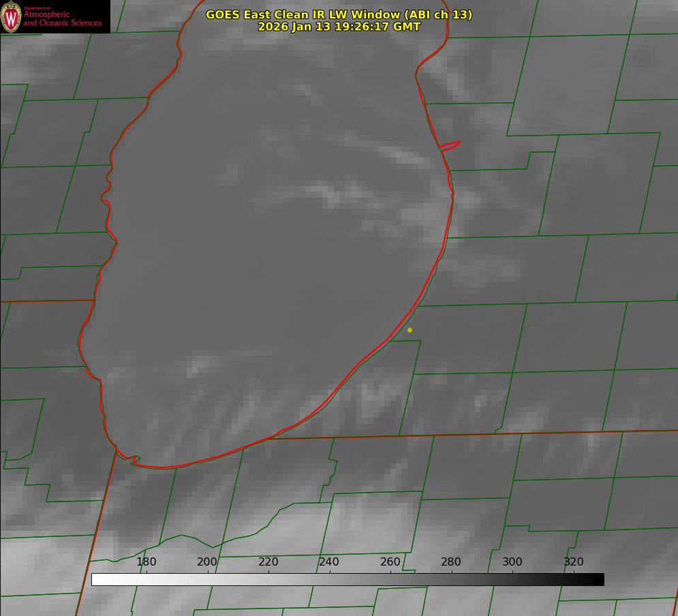Click the 2026 Jan 13 19:26:17 GMT timestamp
The height and width of the screenshot is (616, 678).
(339, 27)
